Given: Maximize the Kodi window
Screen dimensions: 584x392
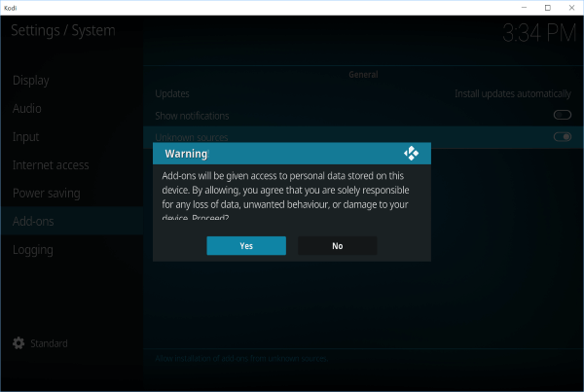Looking at the screenshot, I should click(546, 8).
